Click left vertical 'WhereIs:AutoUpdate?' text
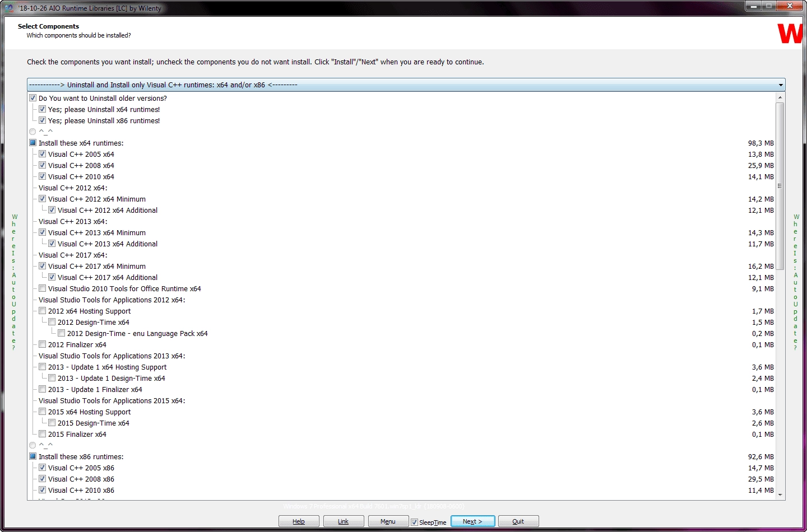This screenshot has height=532, width=807. 14,282
